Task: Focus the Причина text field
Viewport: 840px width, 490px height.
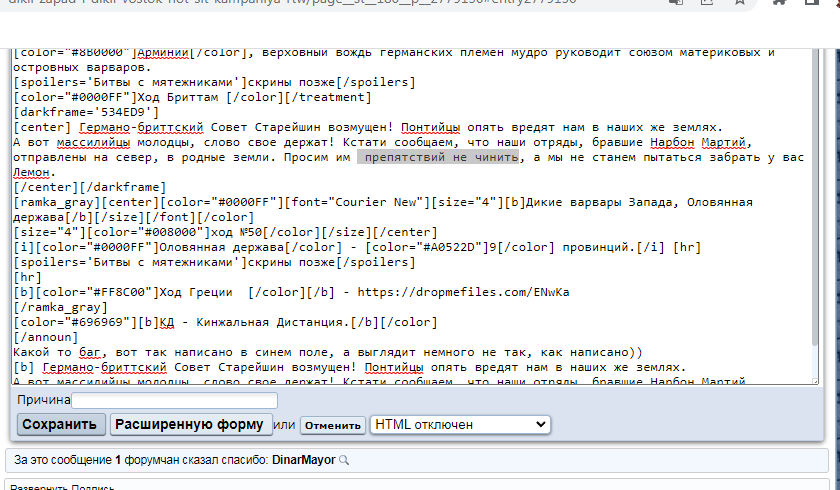Action: [174, 401]
